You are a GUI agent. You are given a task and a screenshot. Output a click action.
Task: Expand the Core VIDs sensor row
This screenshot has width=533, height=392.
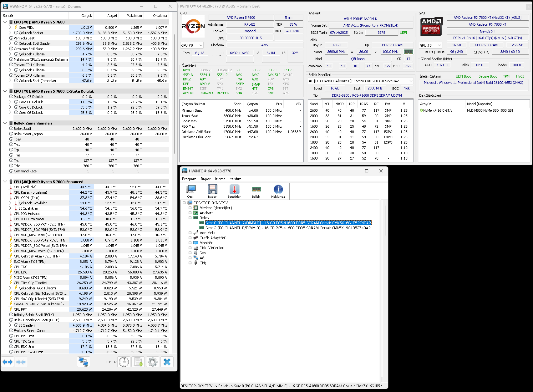click(10, 28)
